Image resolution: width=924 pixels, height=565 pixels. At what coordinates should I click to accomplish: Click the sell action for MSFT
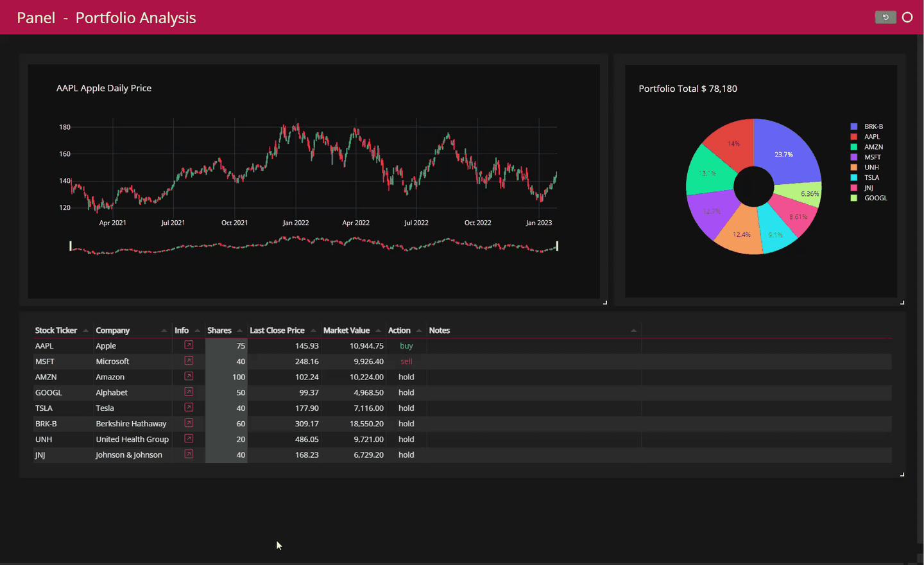click(406, 361)
